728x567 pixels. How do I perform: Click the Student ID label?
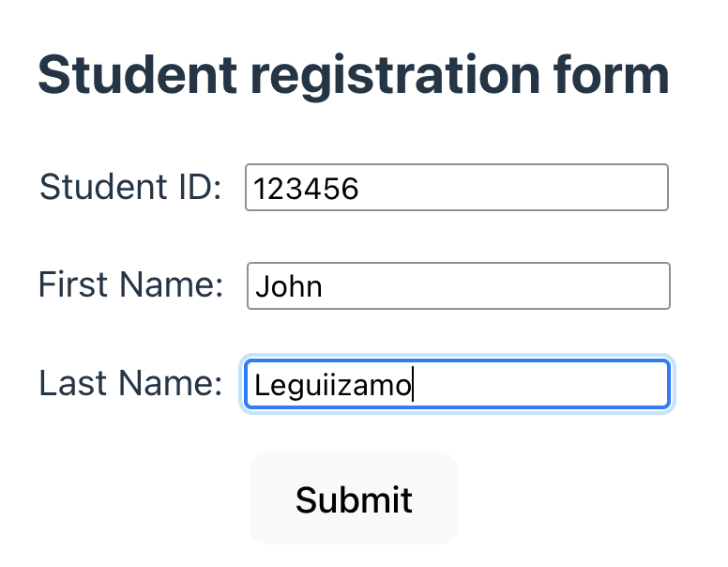pos(130,187)
